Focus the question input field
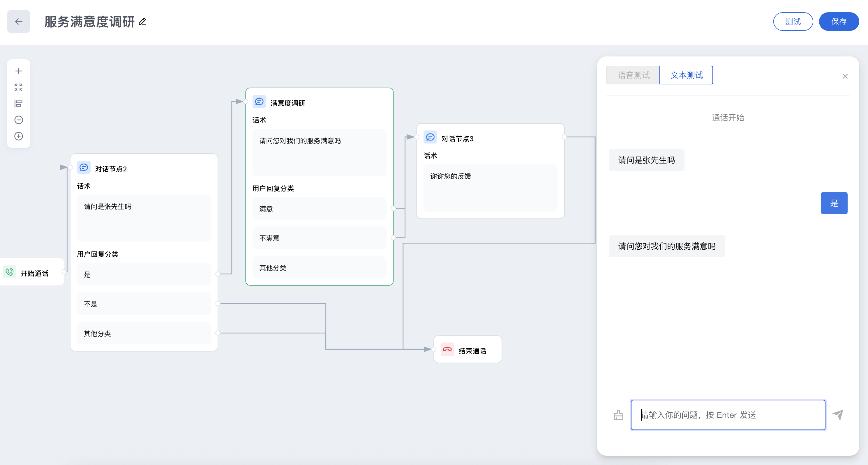This screenshot has height=465, width=868. 728,415
